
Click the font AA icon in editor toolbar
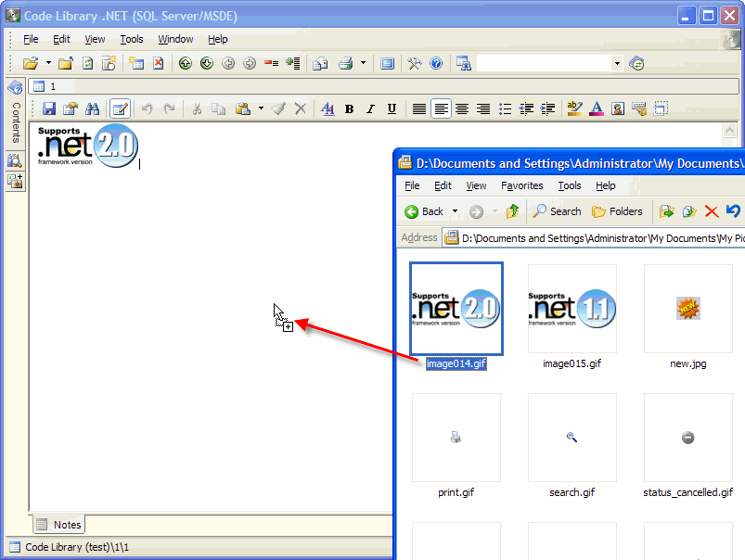328,108
